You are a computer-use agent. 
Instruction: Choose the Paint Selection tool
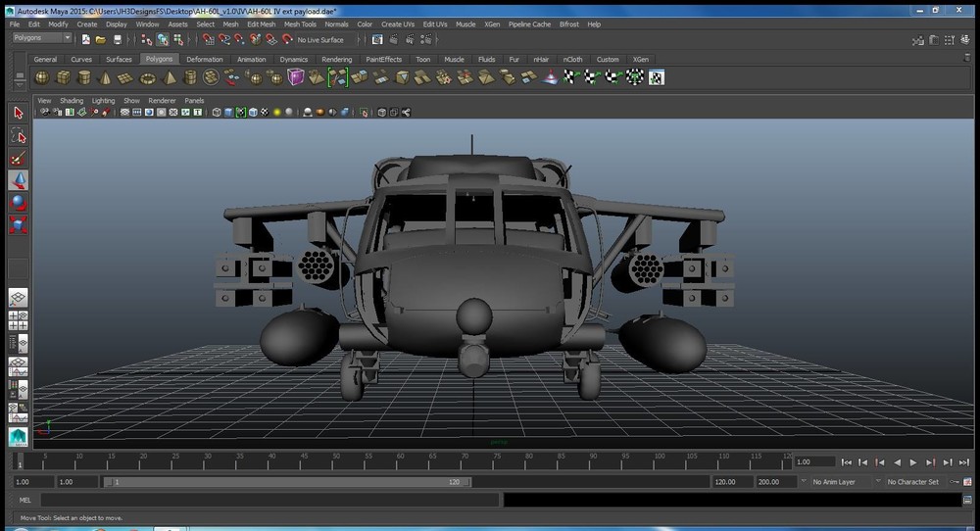tap(18, 158)
